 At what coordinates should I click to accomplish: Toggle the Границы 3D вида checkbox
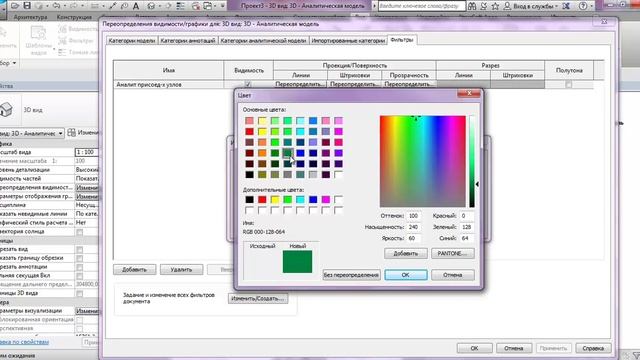[80, 294]
